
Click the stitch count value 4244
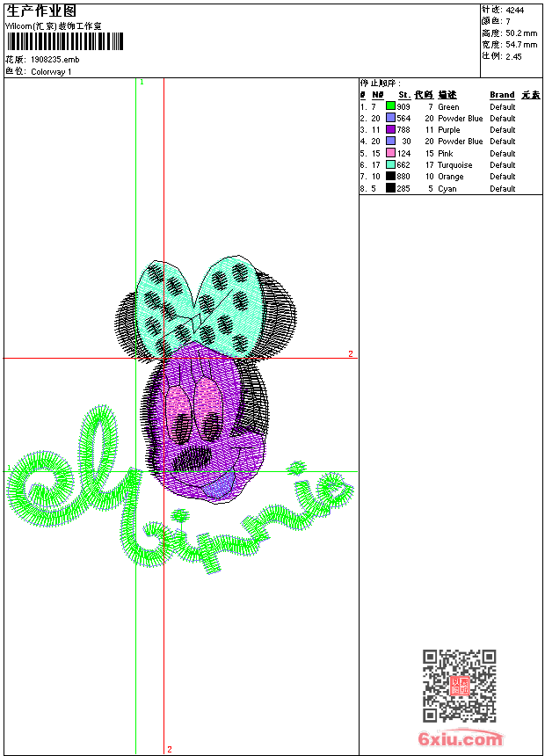[x=514, y=10]
